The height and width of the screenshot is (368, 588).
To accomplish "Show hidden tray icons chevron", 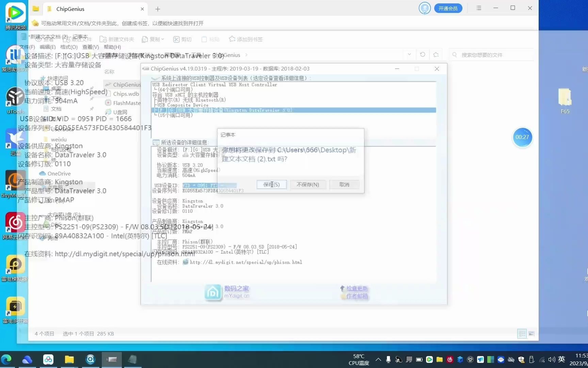I will pyautogui.click(x=378, y=359).
